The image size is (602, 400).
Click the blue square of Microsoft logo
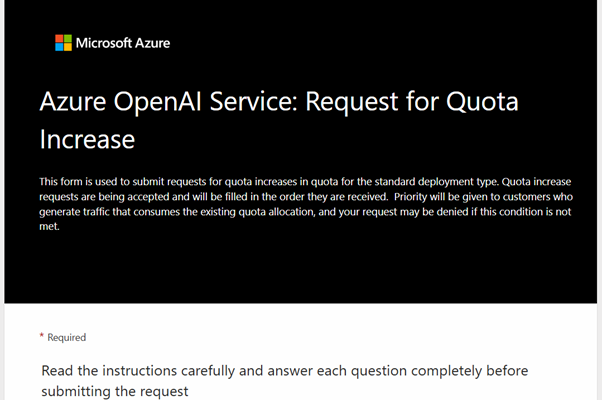click(x=59, y=47)
